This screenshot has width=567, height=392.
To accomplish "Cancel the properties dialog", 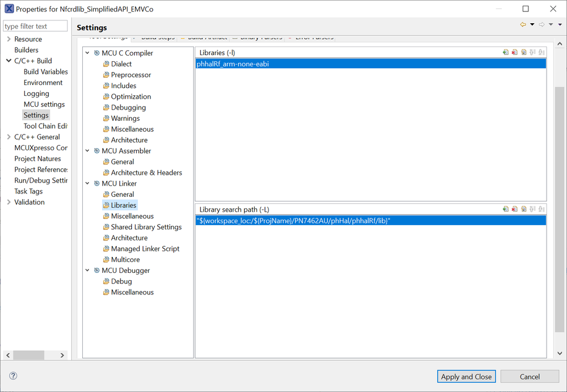I will pos(529,376).
